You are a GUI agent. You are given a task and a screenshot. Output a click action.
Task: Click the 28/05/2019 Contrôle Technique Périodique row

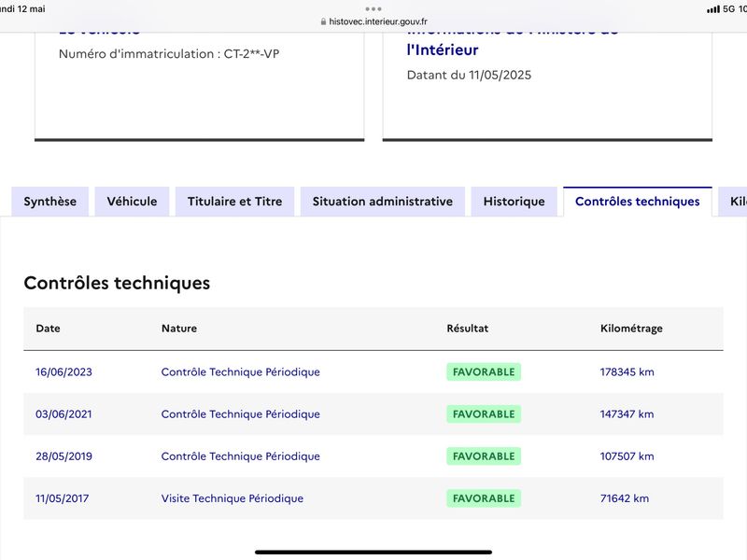pyautogui.click(x=373, y=456)
